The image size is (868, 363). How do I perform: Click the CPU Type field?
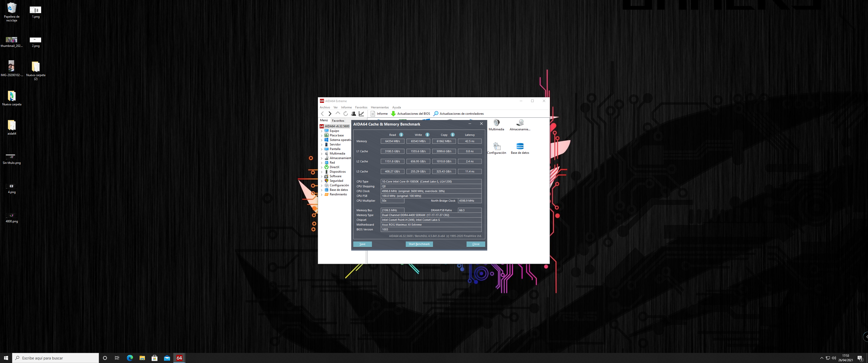(431, 181)
